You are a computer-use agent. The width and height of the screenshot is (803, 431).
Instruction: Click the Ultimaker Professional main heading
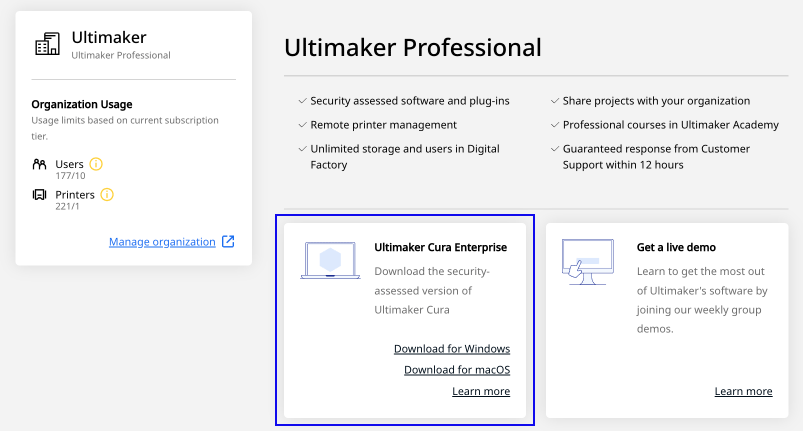(412, 47)
